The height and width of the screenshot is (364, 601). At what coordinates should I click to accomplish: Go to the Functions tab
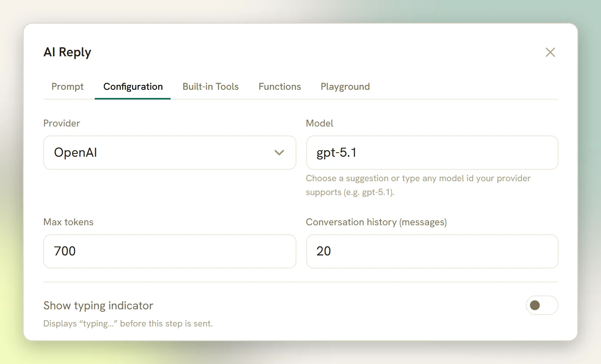280,87
